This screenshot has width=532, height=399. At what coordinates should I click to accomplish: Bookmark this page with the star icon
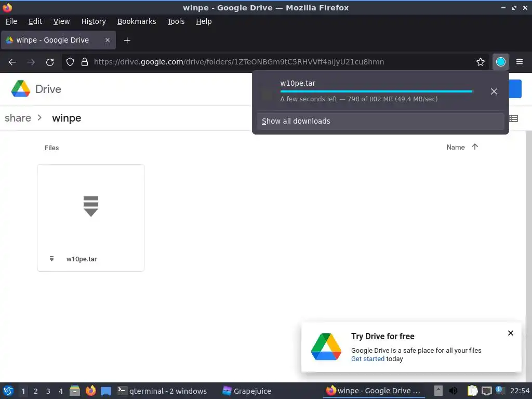click(x=480, y=62)
